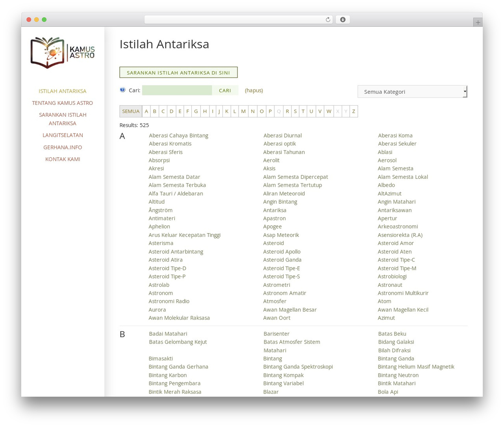Open the term Astronomi Multikurir
This screenshot has height=427, width=504.
pos(403,293)
